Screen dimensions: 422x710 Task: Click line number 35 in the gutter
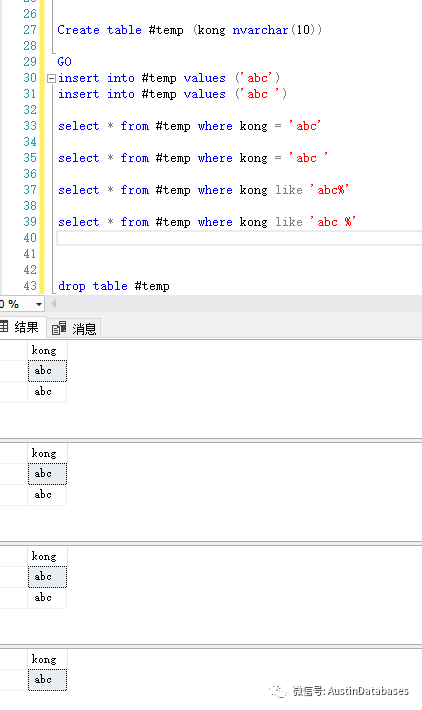tap(30, 158)
